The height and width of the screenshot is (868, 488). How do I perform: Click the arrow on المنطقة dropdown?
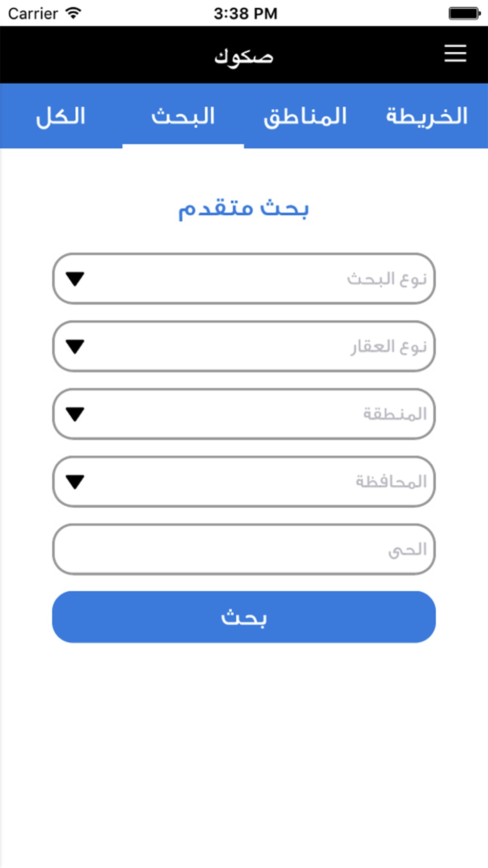75,414
